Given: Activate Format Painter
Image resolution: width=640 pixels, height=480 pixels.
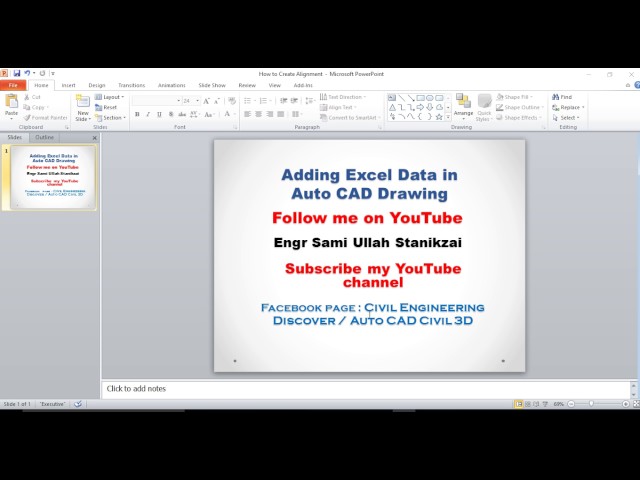Looking at the screenshot, I should click(x=45, y=118).
